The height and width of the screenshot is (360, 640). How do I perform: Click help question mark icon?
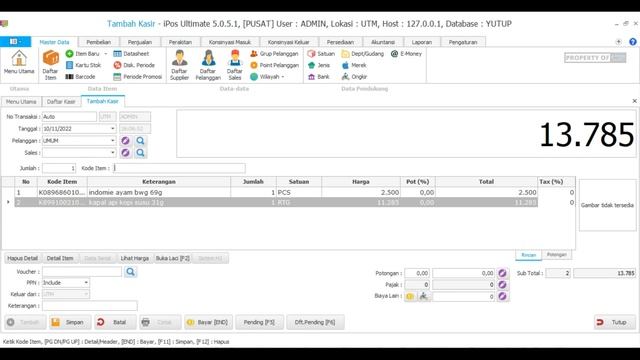[633, 42]
